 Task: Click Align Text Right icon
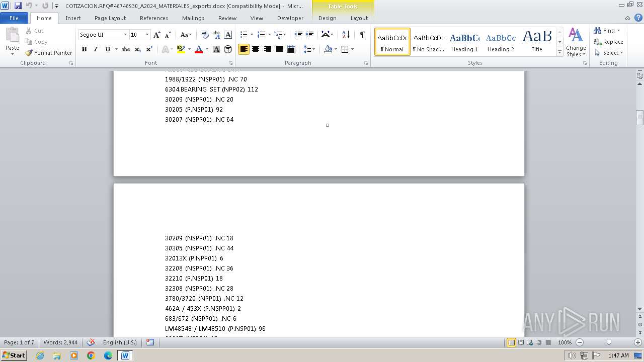coord(268,49)
